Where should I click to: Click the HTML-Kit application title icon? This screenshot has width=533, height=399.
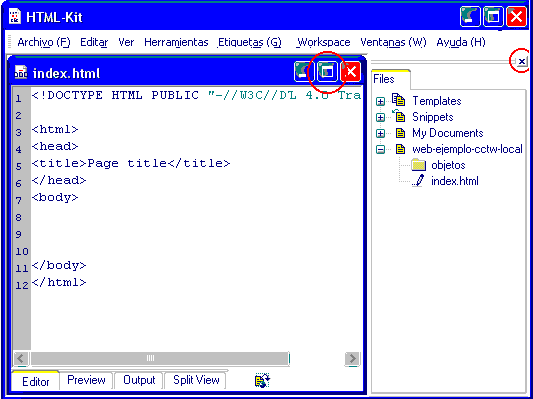(x=15, y=17)
